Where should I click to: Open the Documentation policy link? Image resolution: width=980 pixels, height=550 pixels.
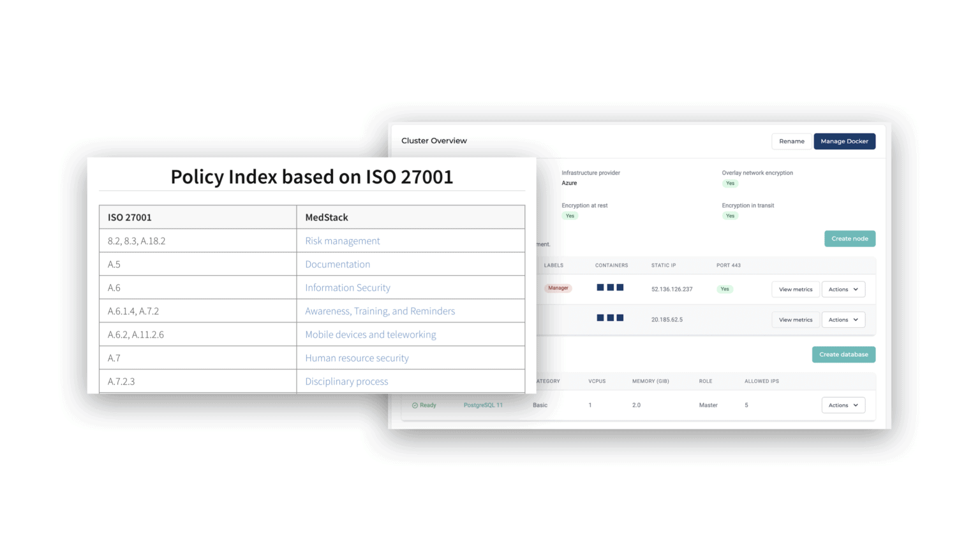tap(338, 264)
